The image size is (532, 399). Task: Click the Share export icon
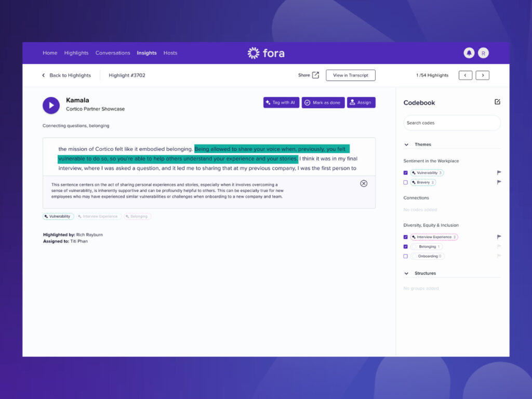(315, 75)
